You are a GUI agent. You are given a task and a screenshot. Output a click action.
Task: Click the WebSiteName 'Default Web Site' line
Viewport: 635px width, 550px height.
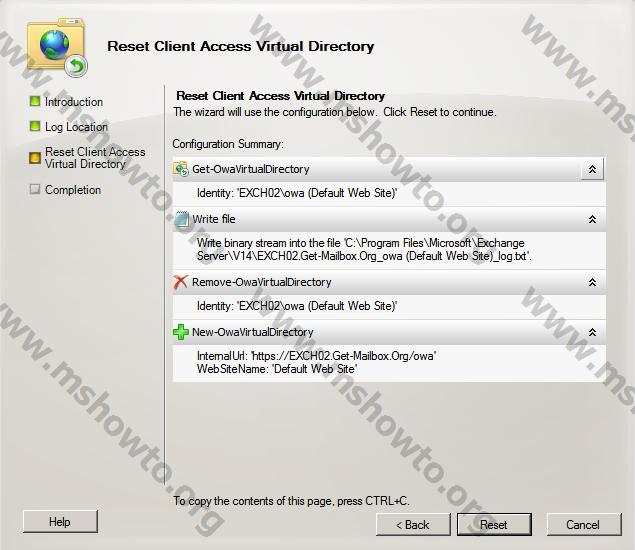click(x=277, y=369)
